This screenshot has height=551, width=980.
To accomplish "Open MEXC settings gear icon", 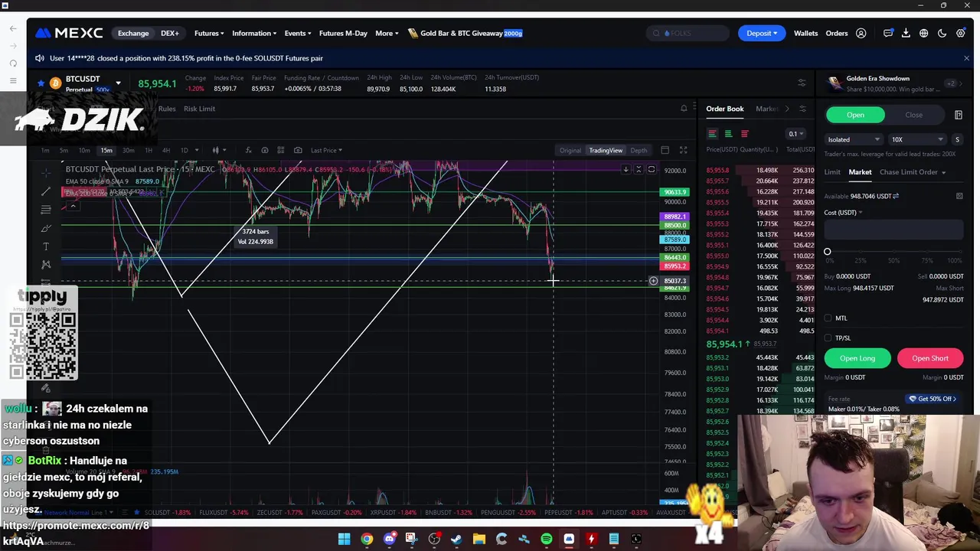I will 961,34.
